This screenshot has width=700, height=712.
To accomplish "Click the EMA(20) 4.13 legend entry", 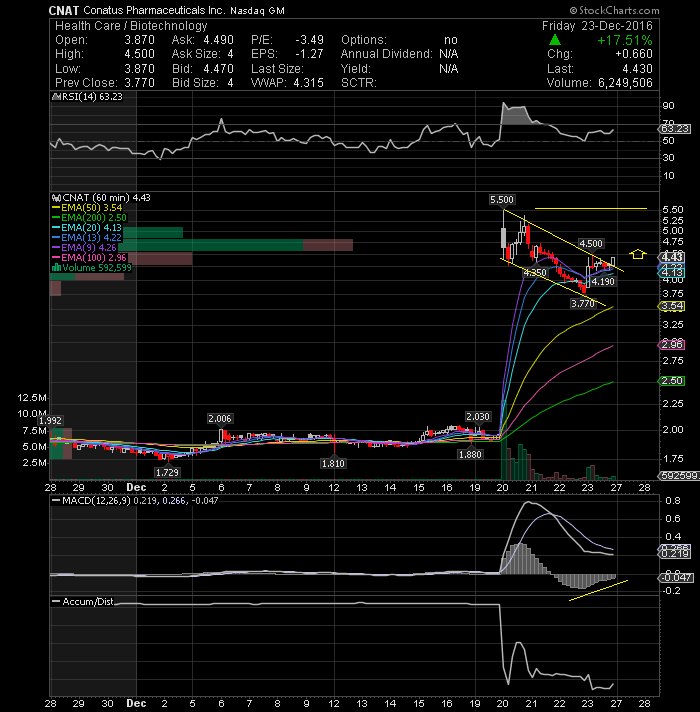I will [88, 228].
